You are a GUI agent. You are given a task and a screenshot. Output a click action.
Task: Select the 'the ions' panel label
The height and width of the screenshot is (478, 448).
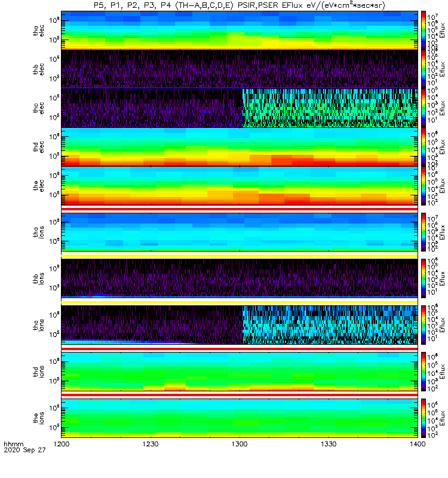click(38, 418)
